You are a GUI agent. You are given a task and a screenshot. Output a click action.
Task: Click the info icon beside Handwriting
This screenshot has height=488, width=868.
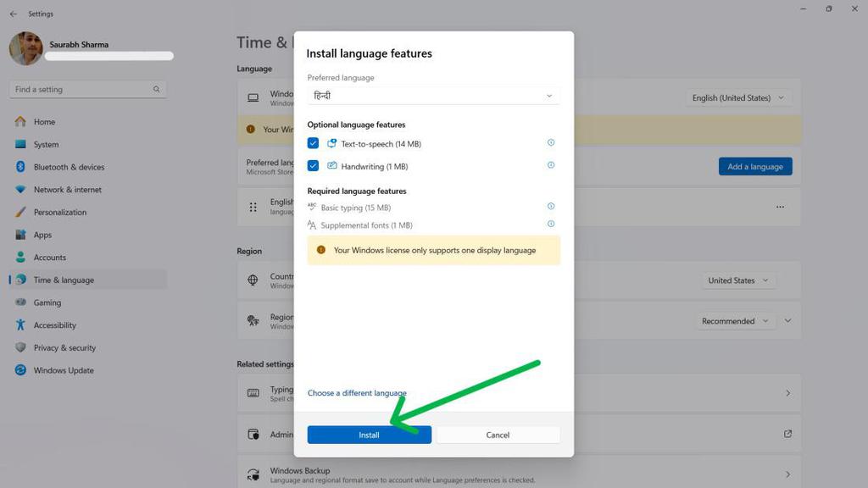coord(551,165)
